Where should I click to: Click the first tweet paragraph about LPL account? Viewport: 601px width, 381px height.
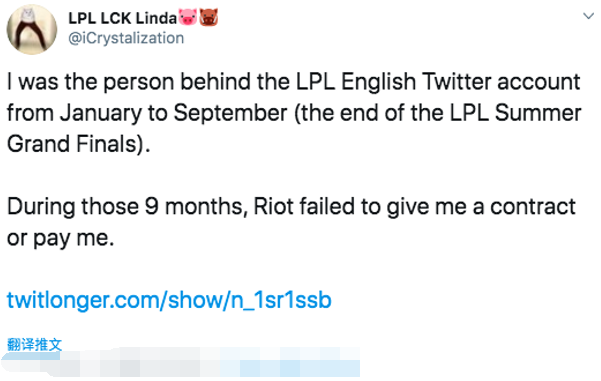click(x=294, y=113)
